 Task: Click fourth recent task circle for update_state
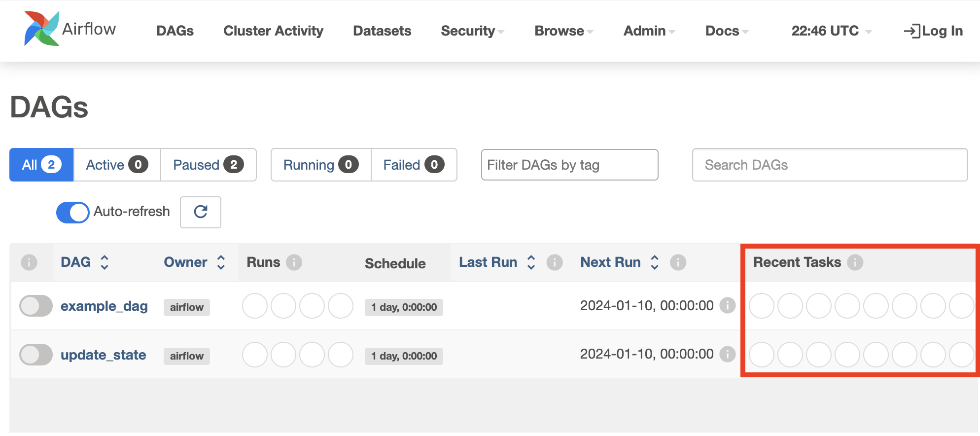pyautogui.click(x=847, y=355)
